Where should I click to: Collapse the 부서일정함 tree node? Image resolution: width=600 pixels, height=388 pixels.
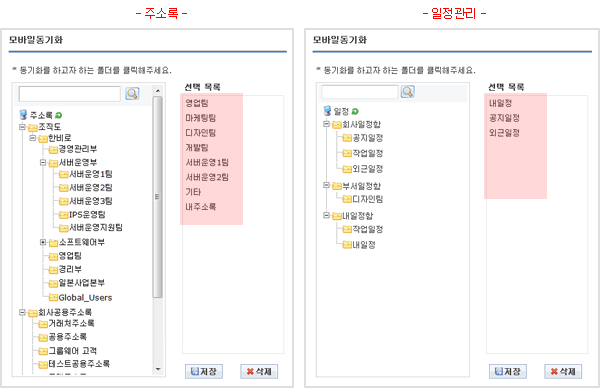click(x=326, y=185)
